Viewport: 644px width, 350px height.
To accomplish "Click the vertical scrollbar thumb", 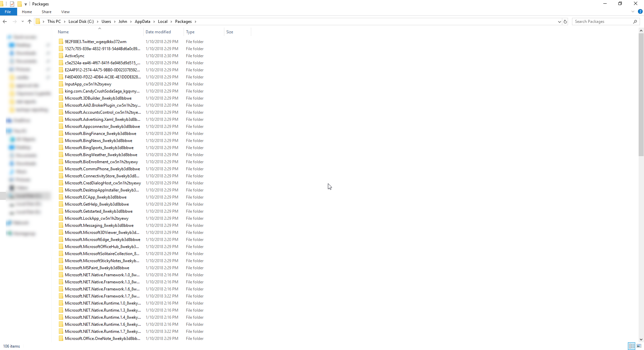I will coord(641,95).
